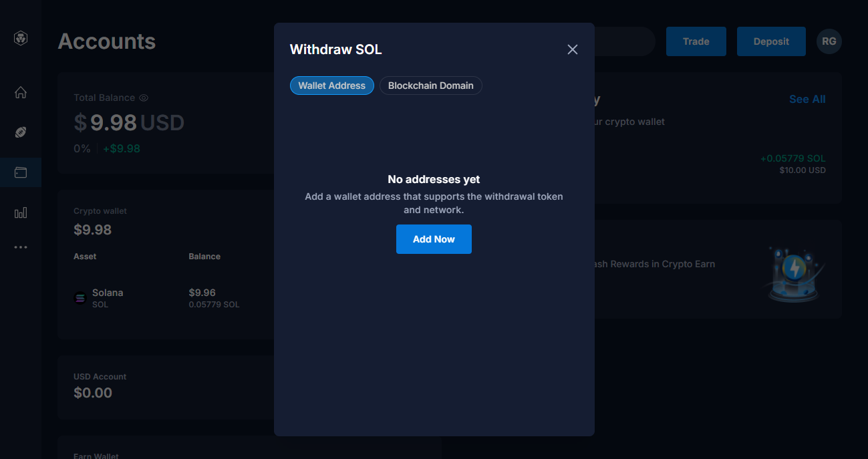Open the USD Account card
The image size is (868, 459).
click(x=166, y=387)
